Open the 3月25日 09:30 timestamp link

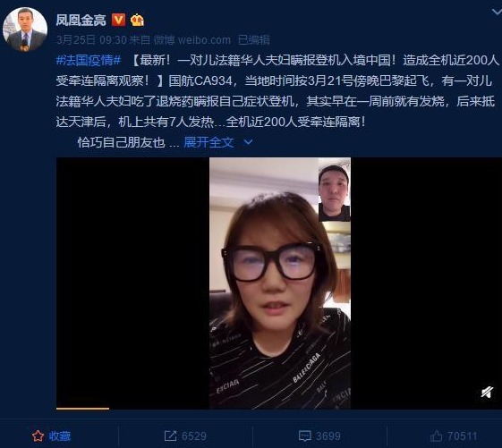[x=91, y=40]
